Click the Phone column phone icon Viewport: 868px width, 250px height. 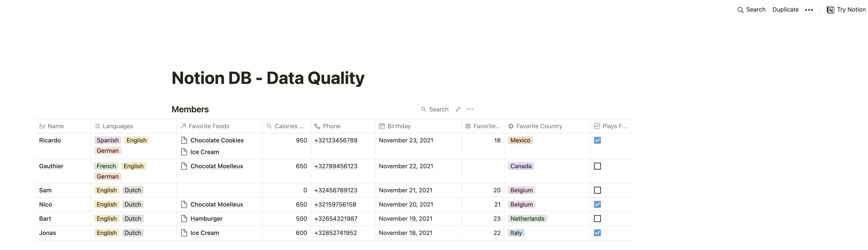(x=317, y=126)
